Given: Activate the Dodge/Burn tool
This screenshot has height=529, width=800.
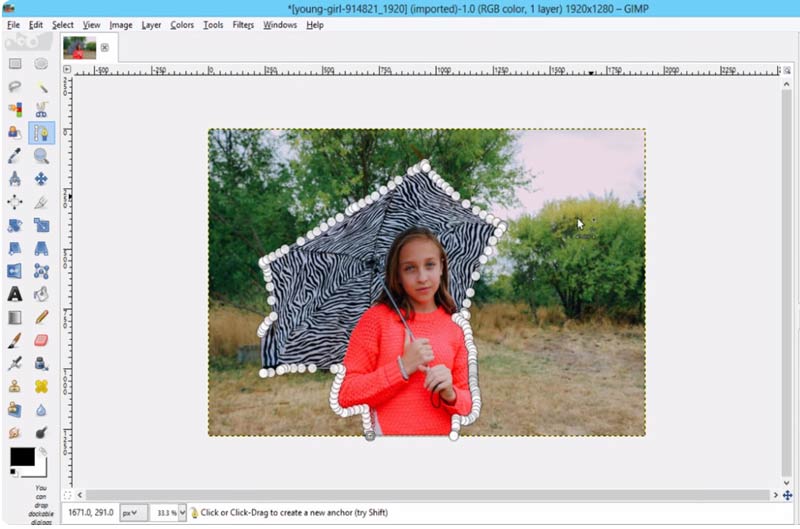Looking at the screenshot, I should tap(41, 433).
